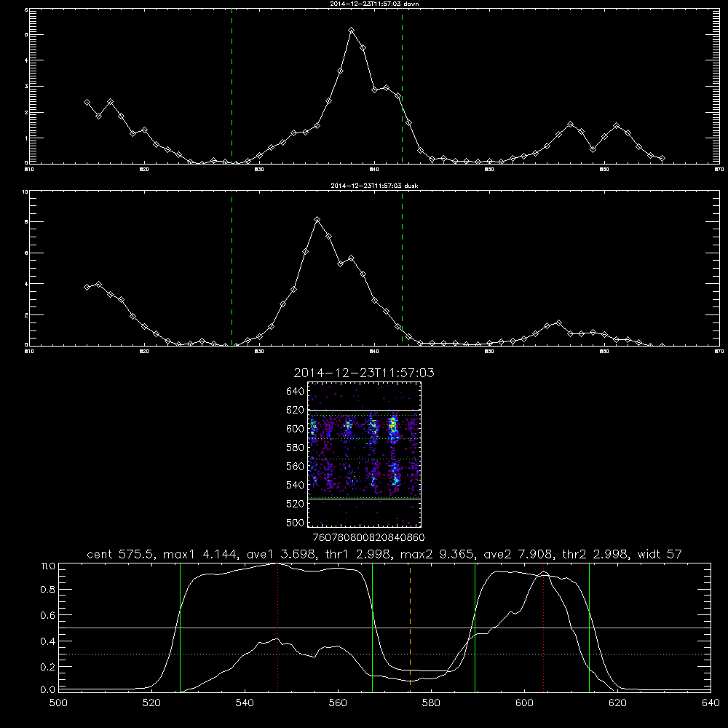Select the green vertical line near 589

pos(475,628)
